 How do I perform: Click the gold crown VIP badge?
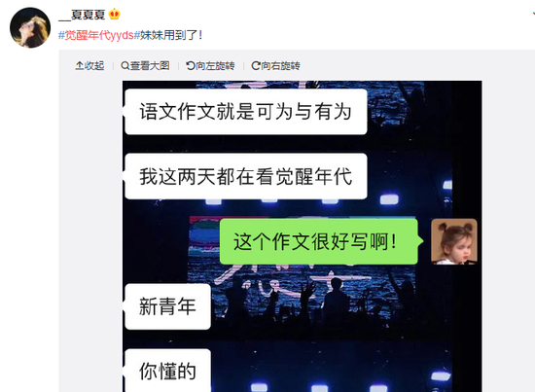click(115, 15)
